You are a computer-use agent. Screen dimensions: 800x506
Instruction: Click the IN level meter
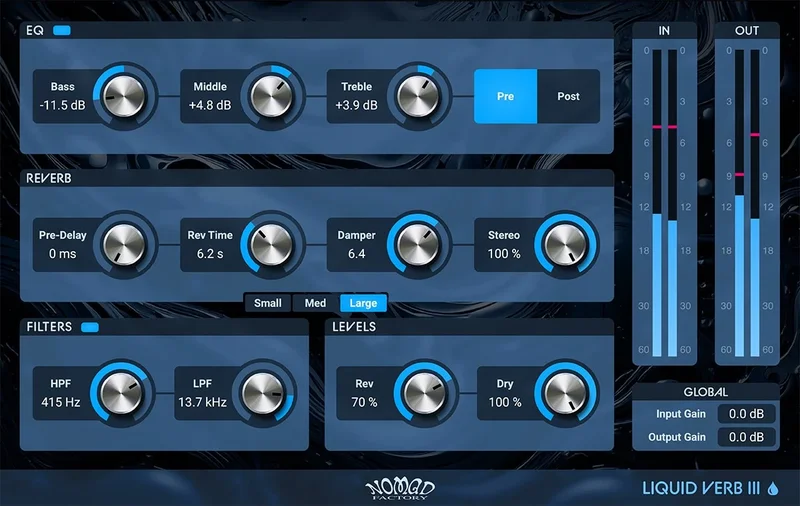coord(664,203)
